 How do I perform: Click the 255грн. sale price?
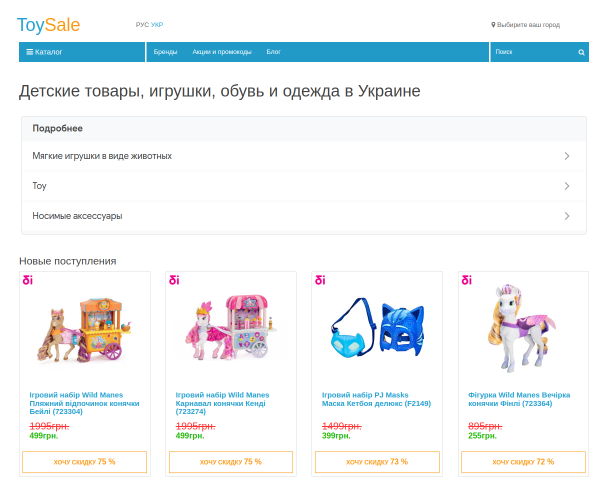tap(483, 436)
